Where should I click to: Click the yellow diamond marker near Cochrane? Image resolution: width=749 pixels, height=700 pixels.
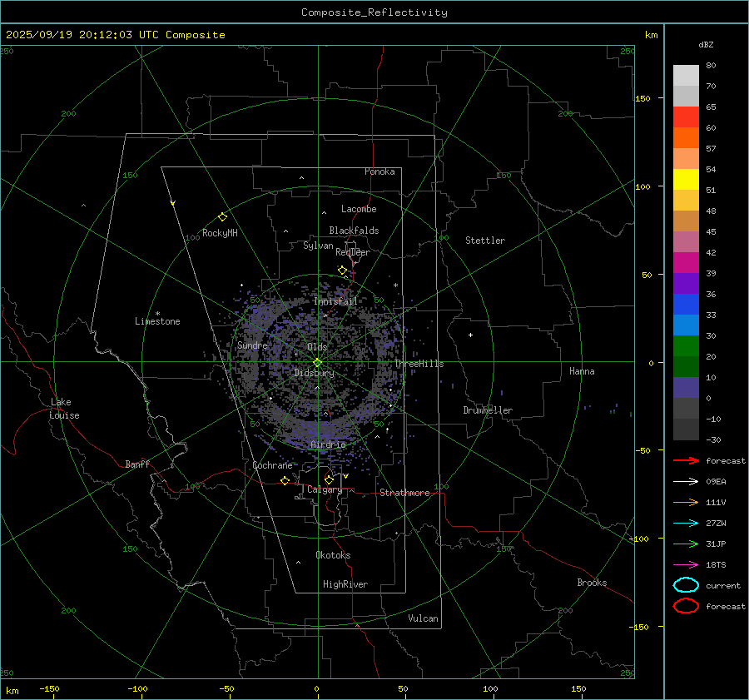pos(285,480)
